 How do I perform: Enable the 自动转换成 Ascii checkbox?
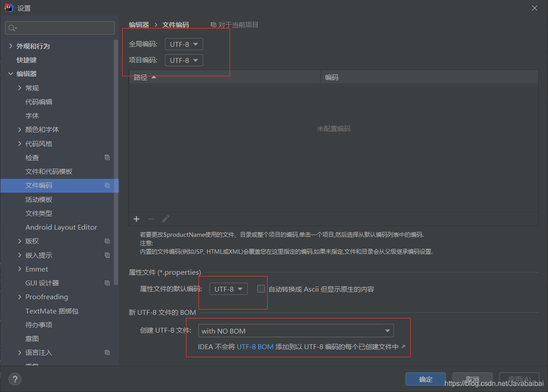click(x=261, y=289)
